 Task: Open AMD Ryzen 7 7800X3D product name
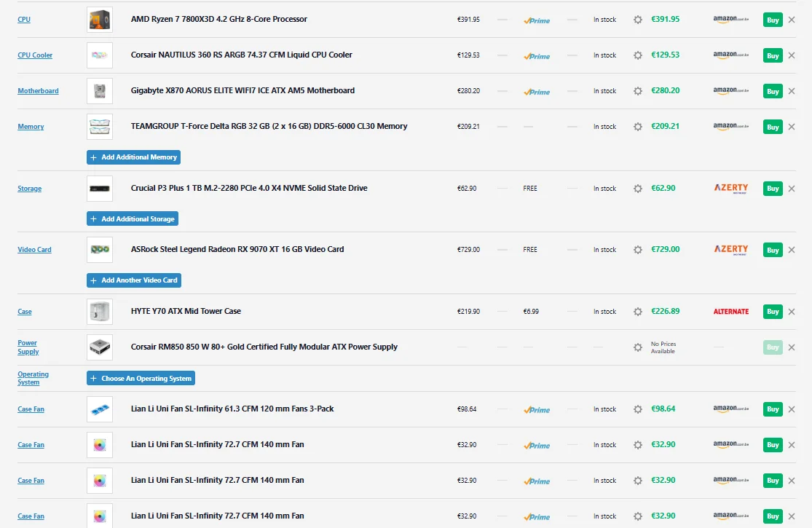tap(218, 19)
